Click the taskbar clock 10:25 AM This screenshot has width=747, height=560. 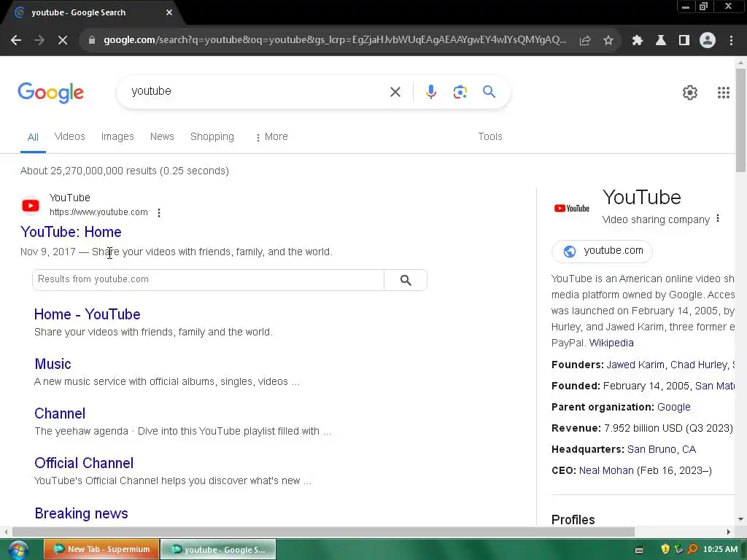(x=720, y=549)
